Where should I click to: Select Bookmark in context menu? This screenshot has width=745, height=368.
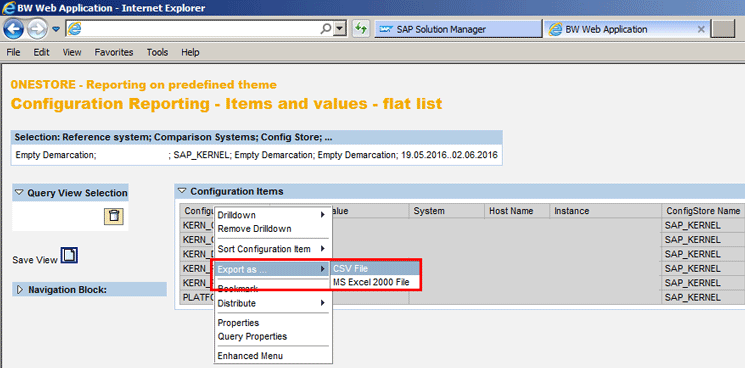point(238,289)
